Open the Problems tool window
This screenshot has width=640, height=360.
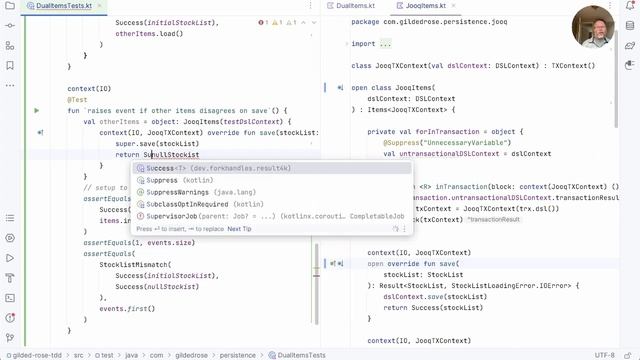point(10,318)
